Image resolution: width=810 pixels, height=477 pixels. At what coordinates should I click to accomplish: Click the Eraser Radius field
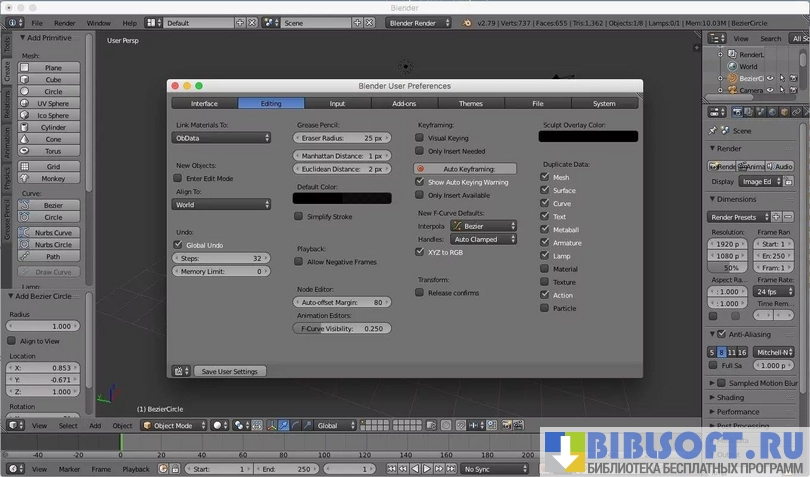pyautogui.click(x=342, y=138)
